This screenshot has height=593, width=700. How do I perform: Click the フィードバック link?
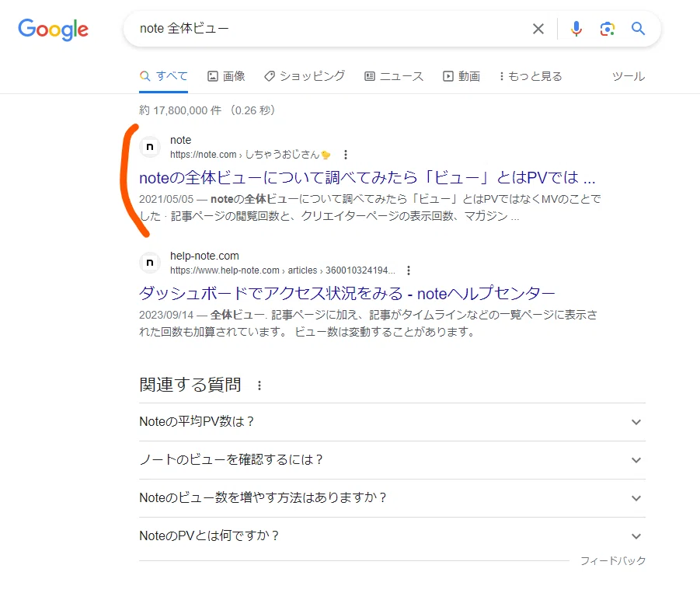pos(613,561)
